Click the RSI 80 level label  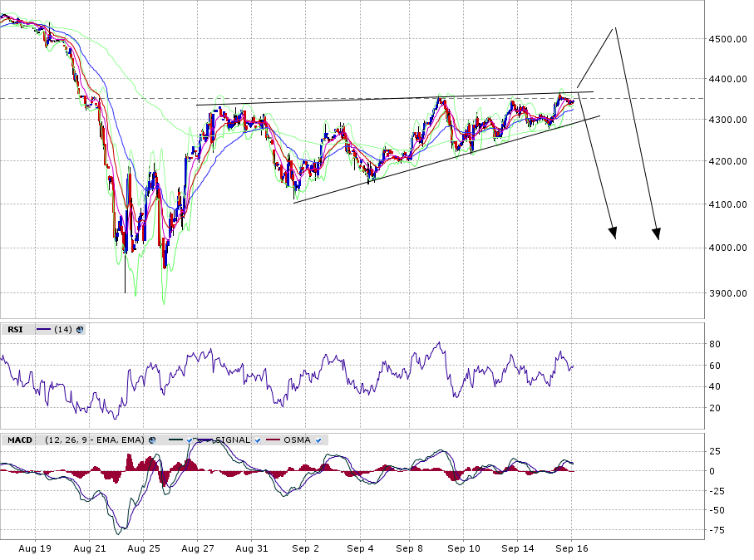[715, 344]
